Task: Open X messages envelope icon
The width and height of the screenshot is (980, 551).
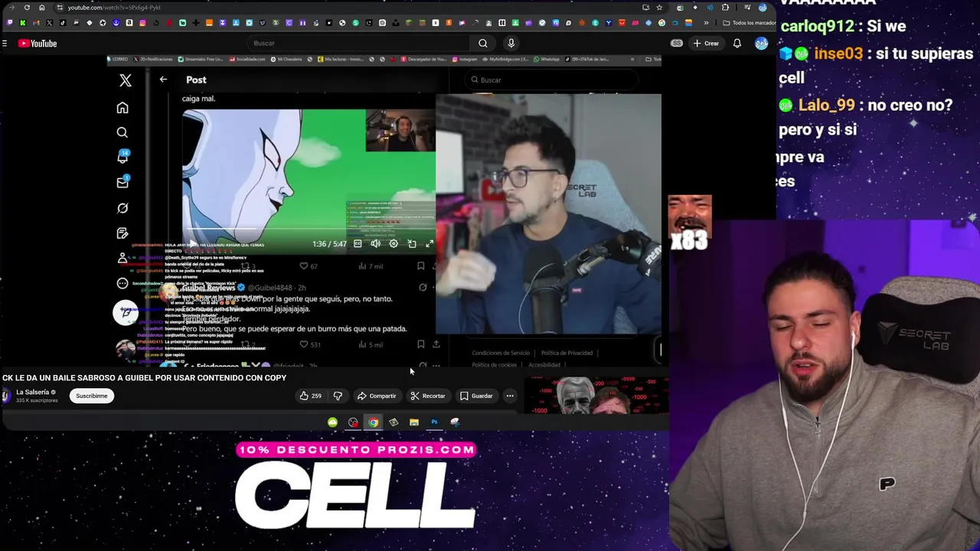Action: (x=122, y=183)
